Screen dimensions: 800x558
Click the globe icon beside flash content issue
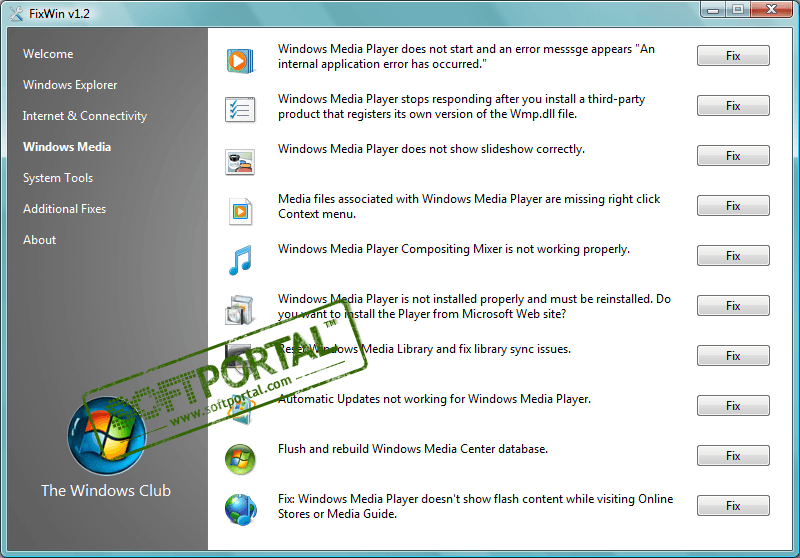(x=240, y=510)
